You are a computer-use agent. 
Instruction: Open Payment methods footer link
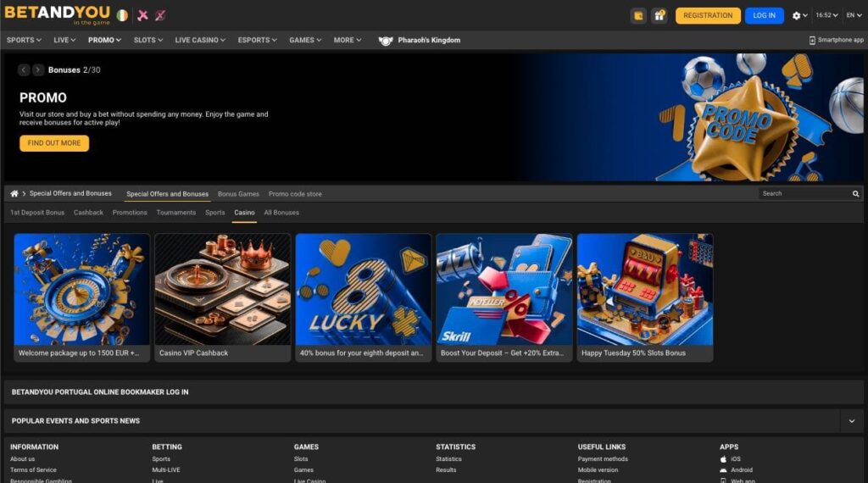603,459
